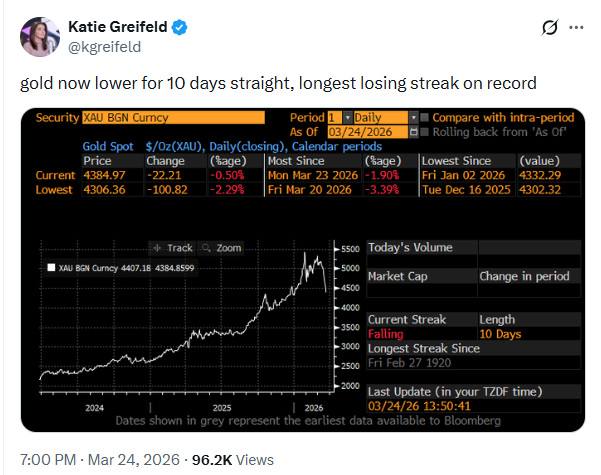The width and height of the screenshot is (601, 475).
Task: Click the Track crosshair chart tool
Action: coord(172,247)
